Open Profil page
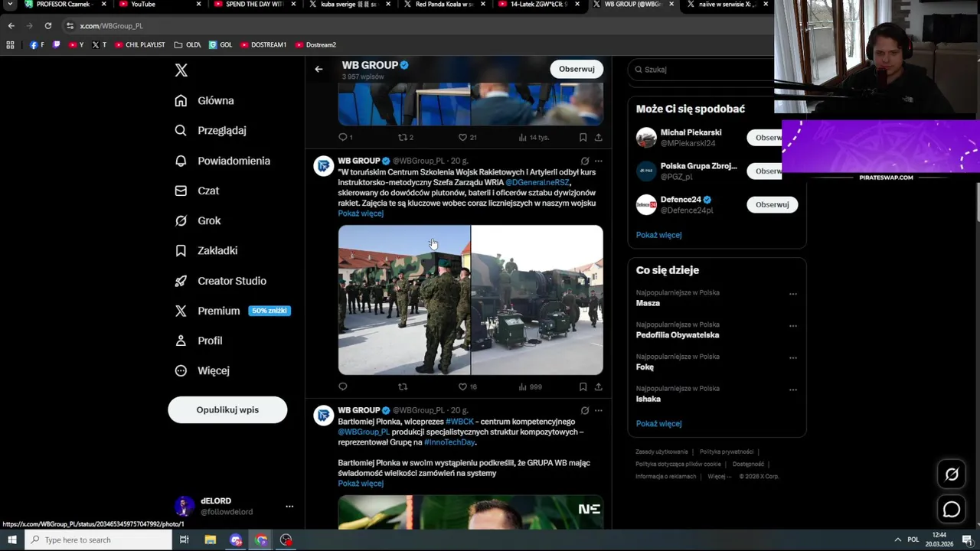 tap(198, 341)
